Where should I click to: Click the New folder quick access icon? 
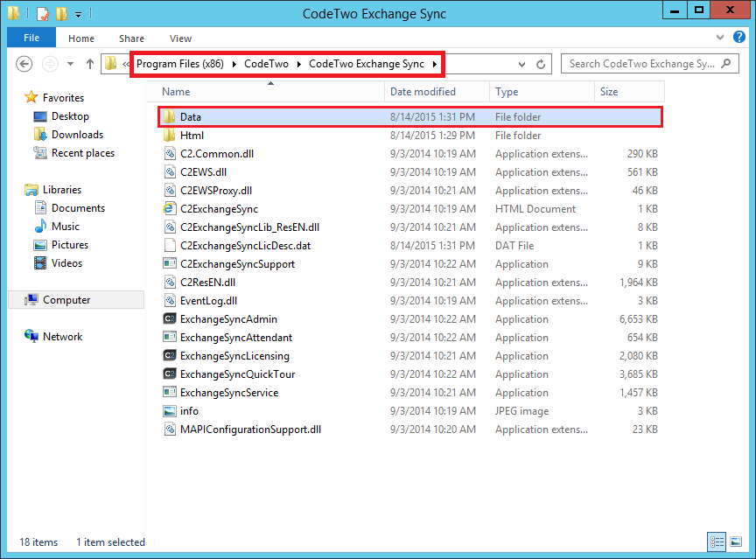pos(61,13)
